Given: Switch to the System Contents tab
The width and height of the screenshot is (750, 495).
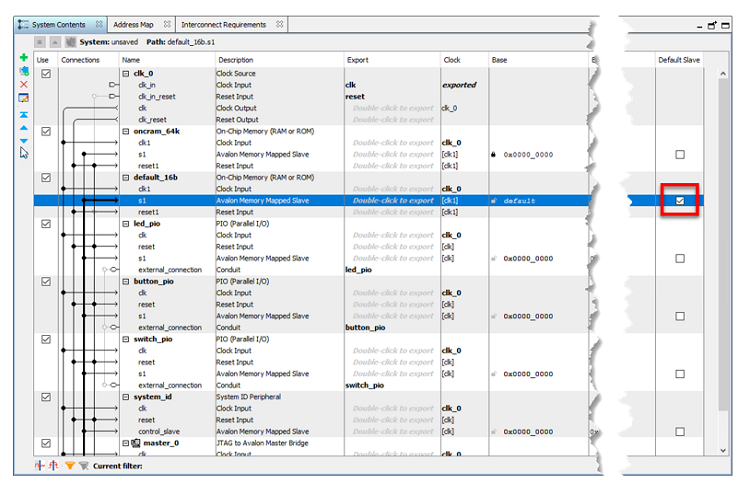Looking at the screenshot, I should pyautogui.click(x=59, y=24).
